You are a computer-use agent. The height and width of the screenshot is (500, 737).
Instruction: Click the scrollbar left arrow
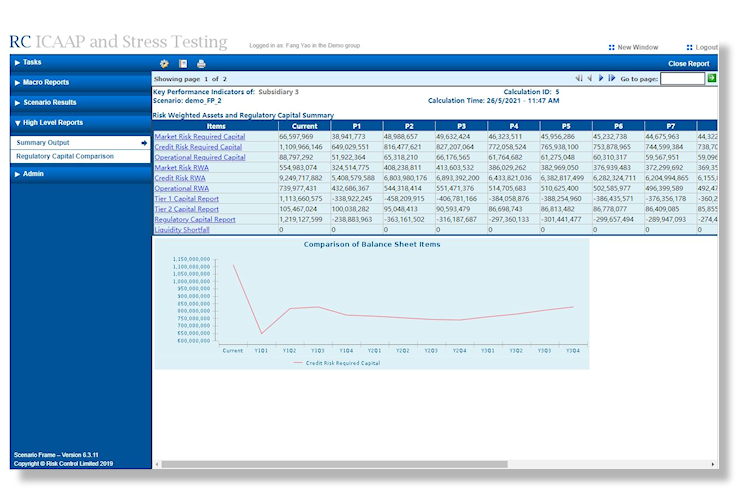(x=157, y=464)
